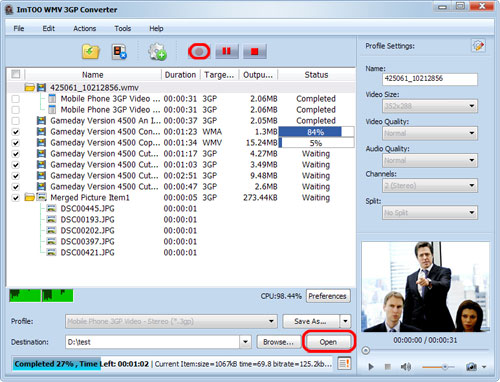The height and width of the screenshot is (382, 500).
Task: Toggle the select-all checkbox in the list header
Action: [16, 74]
